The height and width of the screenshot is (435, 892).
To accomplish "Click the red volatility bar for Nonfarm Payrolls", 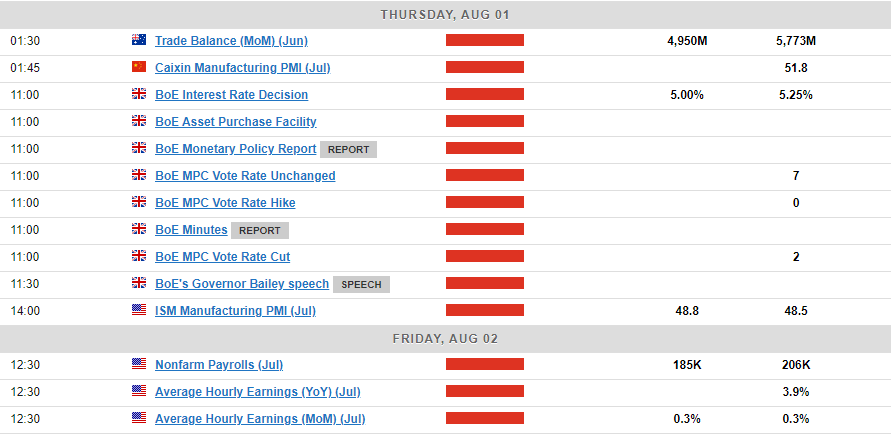I will click(x=485, y=365).
